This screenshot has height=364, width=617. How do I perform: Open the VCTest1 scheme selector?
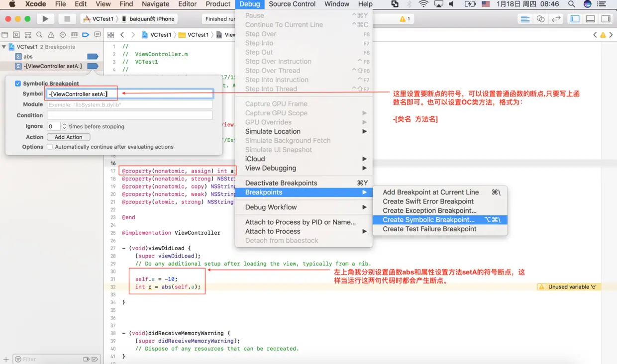click(x=99, y=19)
